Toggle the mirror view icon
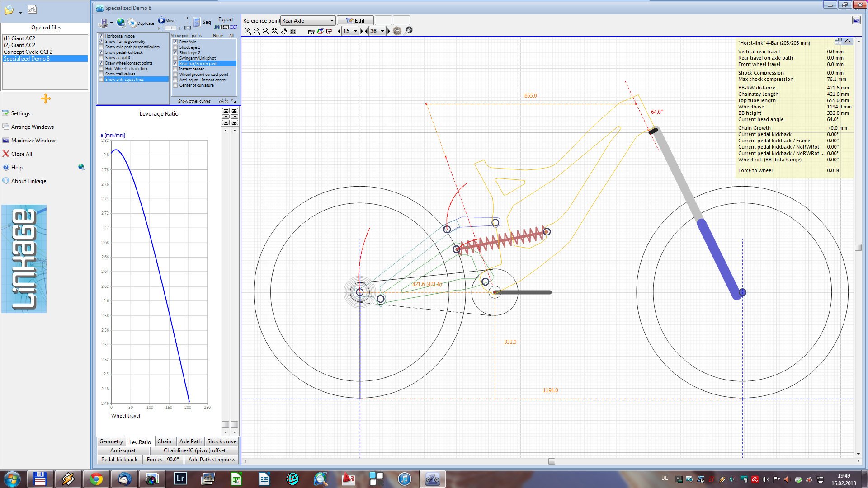Screen dimensions: 868x488 coord(293,31)
